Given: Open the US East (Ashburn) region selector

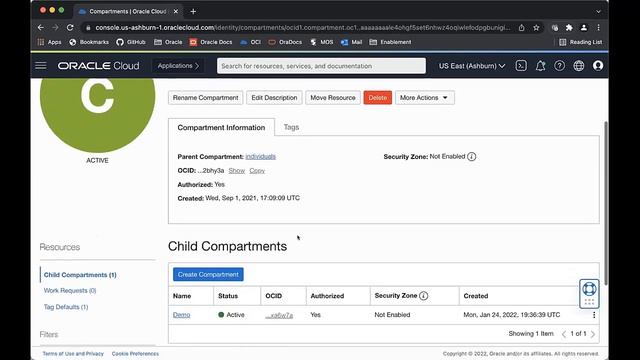Looking at the screenshot, I should coord(472,66).
